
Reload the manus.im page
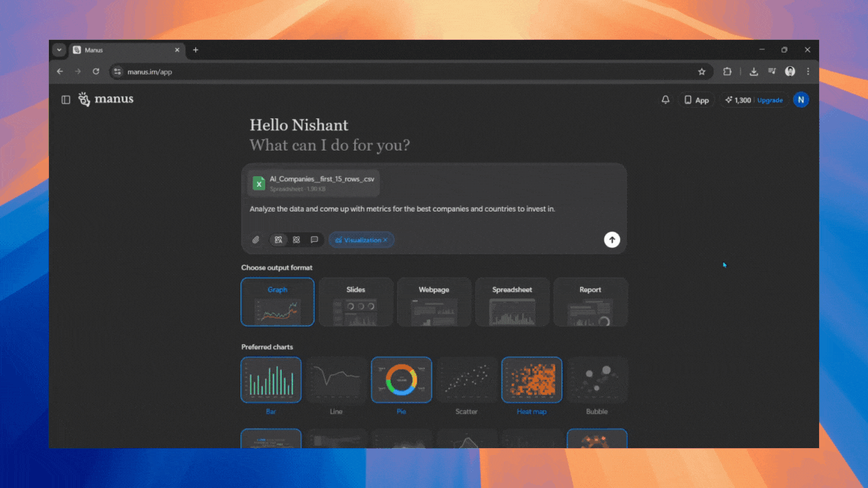click(96, 72)
